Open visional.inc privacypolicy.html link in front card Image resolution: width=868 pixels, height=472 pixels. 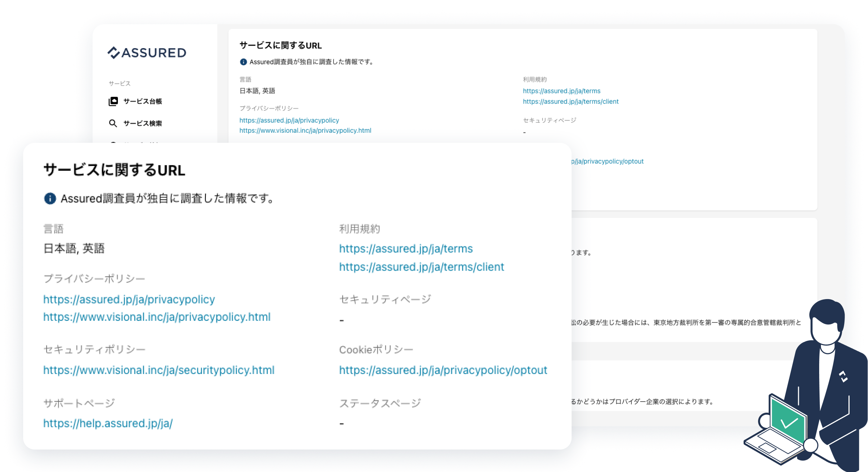click(157, 317)
